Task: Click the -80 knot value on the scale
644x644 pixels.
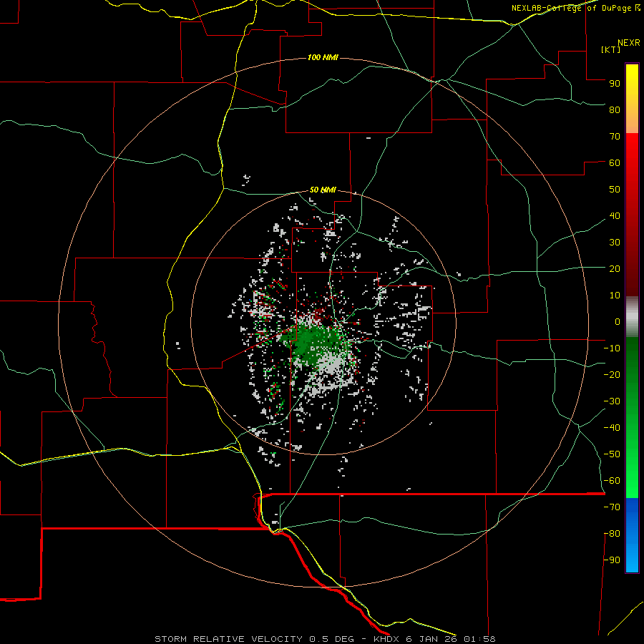Action: click(x=612, y=534)
